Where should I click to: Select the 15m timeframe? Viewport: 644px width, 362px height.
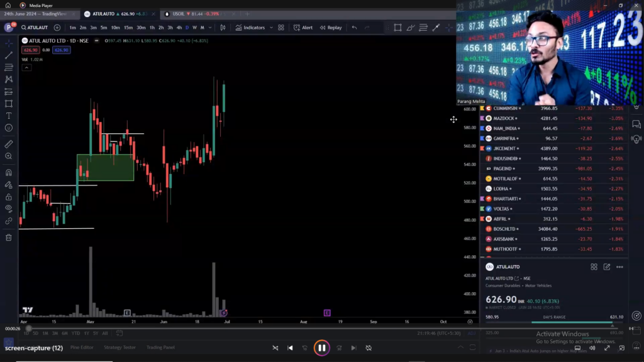pos(128,28)
